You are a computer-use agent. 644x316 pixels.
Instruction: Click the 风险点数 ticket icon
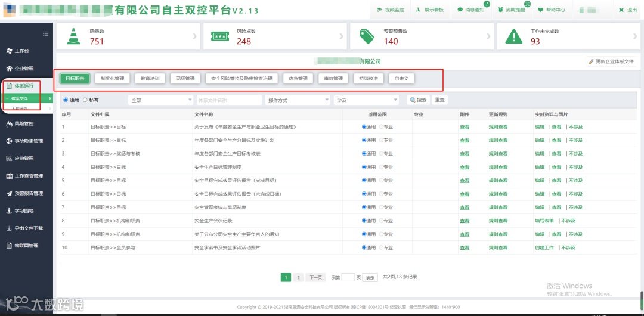[219, 36]
